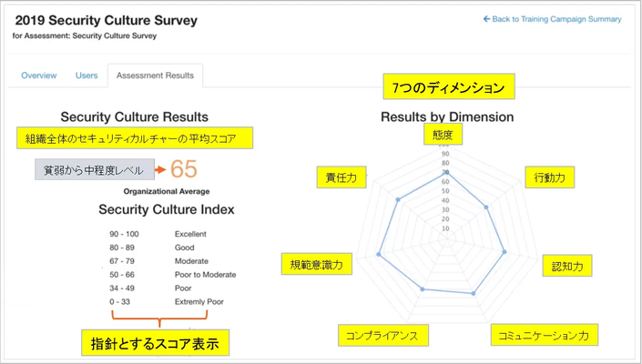Select the 認知力 data point on the radar chart
642x364 pixels.
point(504,252)
